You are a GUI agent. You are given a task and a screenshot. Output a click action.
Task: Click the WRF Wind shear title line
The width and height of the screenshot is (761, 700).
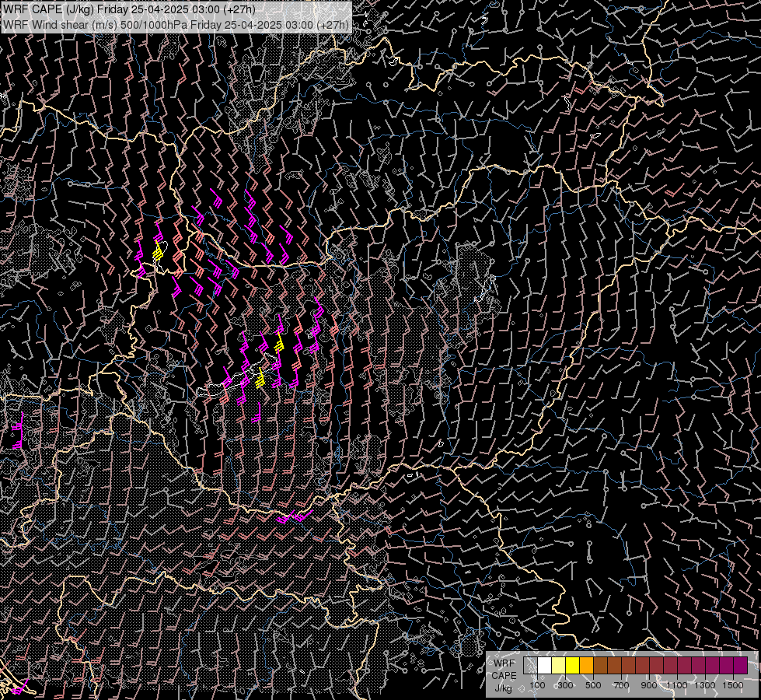176,25
